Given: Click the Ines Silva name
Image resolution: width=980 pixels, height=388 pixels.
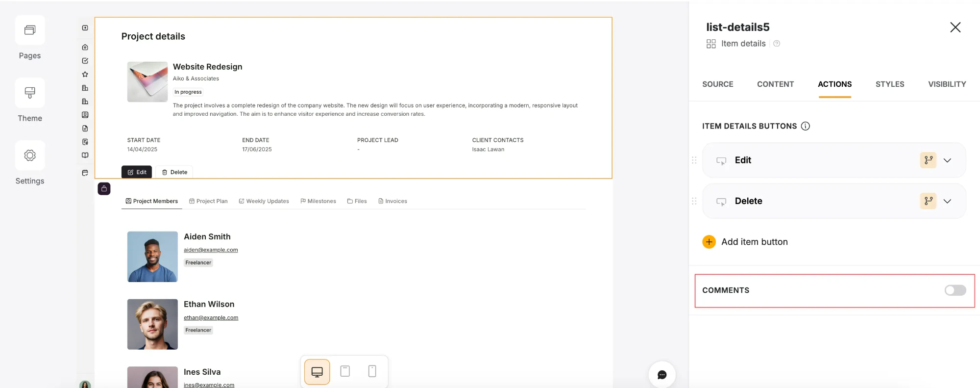Looking at the screenshot, I should [x=202, y=372].
